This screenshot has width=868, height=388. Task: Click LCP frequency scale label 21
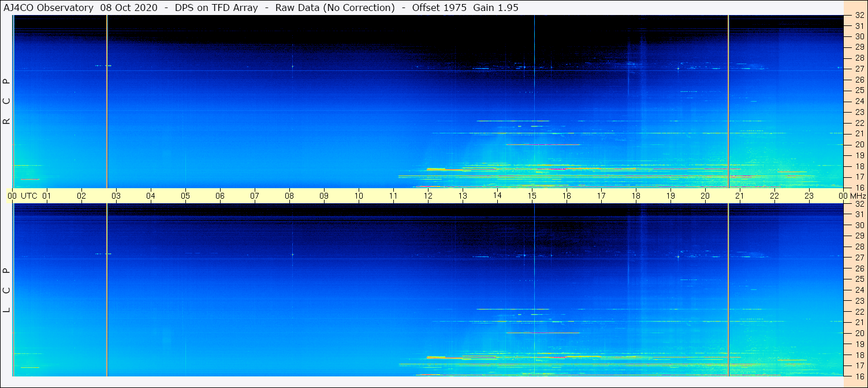coord(859,322)
